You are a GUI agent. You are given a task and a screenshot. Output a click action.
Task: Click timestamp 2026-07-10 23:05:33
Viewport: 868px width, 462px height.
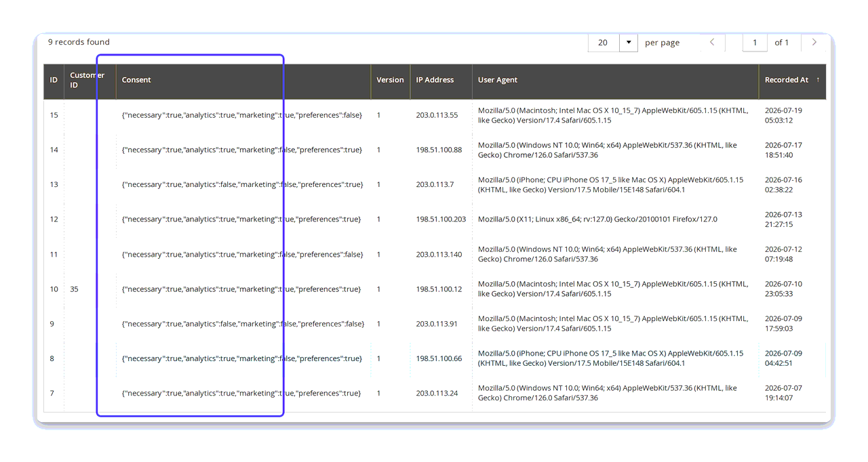tap(783, 289)
